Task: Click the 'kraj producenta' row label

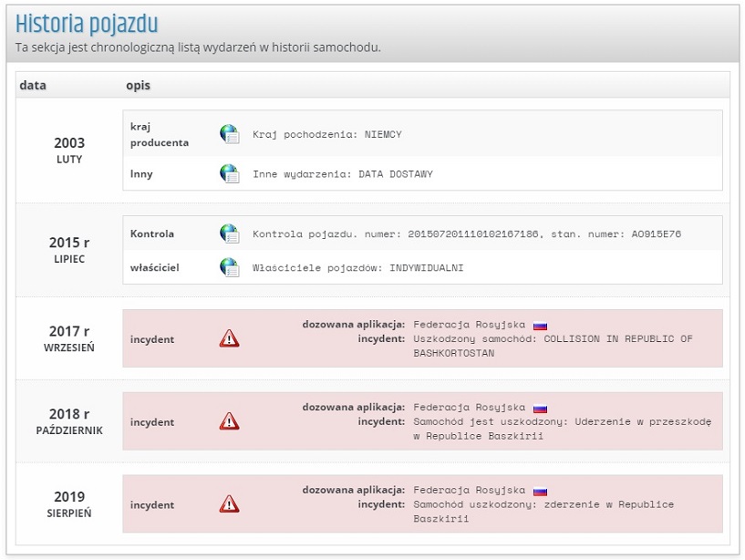Action: click(x=160, y=134)
